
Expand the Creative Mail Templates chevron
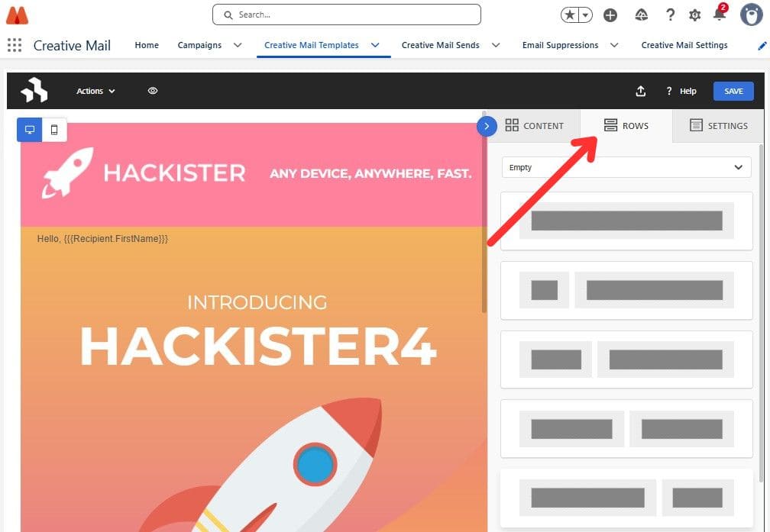375,45
